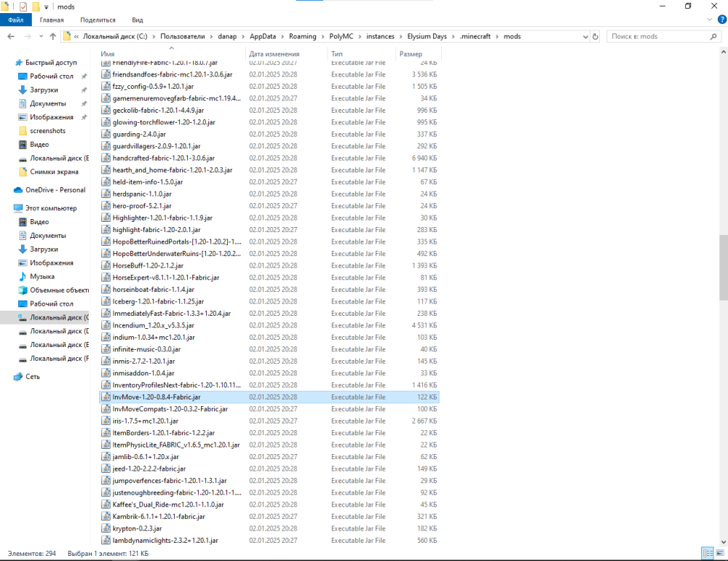728x561 pixels.
Task: Click the new folder quick-access icon
Action: 36,7
